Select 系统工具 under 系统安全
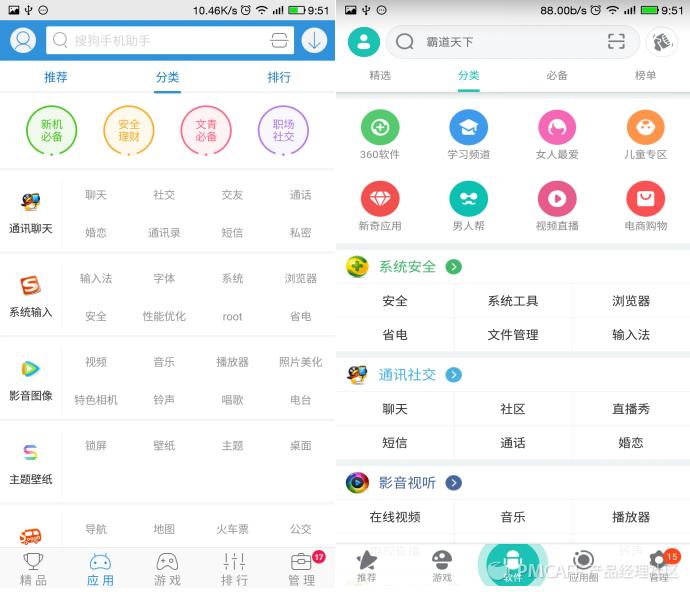The width and height of the screenshot is (690, 592). tap(513, 301)
